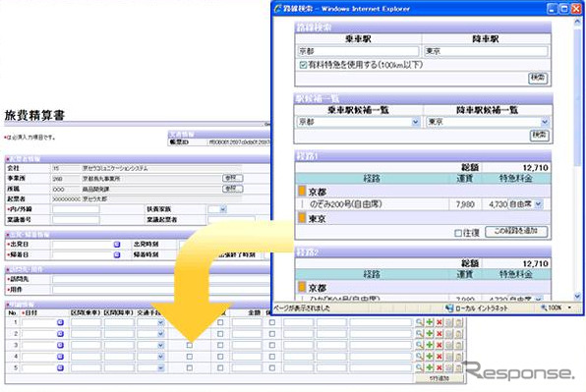Viewport: 586px width, 392px height.
Task: Click the ローカル イントラネット status bar icon
Action: (x=449, y=308)
